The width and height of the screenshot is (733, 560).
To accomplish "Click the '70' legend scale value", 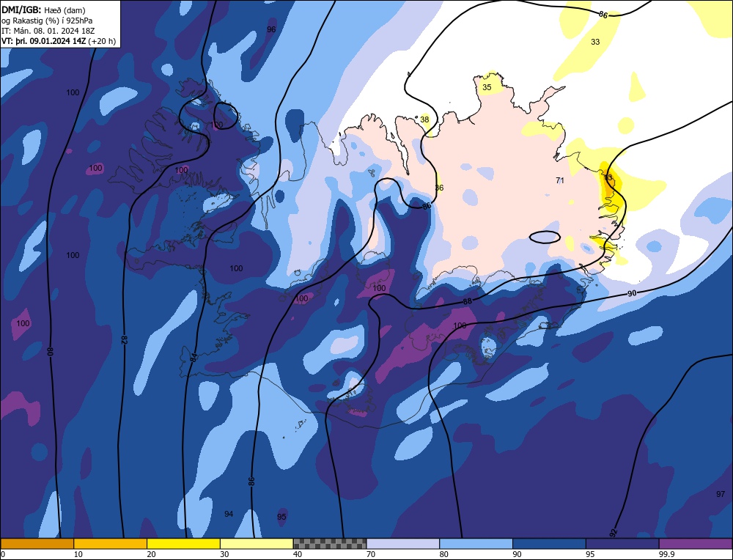I will tap(371, 554).
